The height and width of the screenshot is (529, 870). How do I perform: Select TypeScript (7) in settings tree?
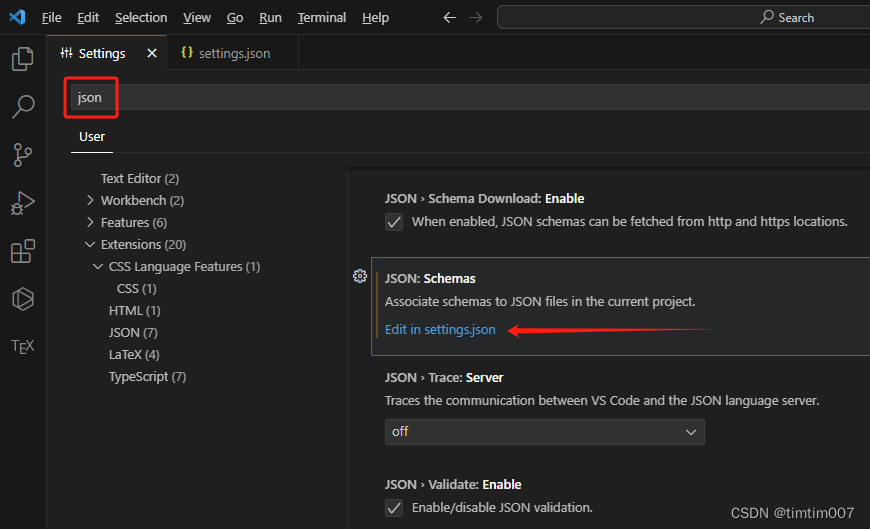[148, 376]
